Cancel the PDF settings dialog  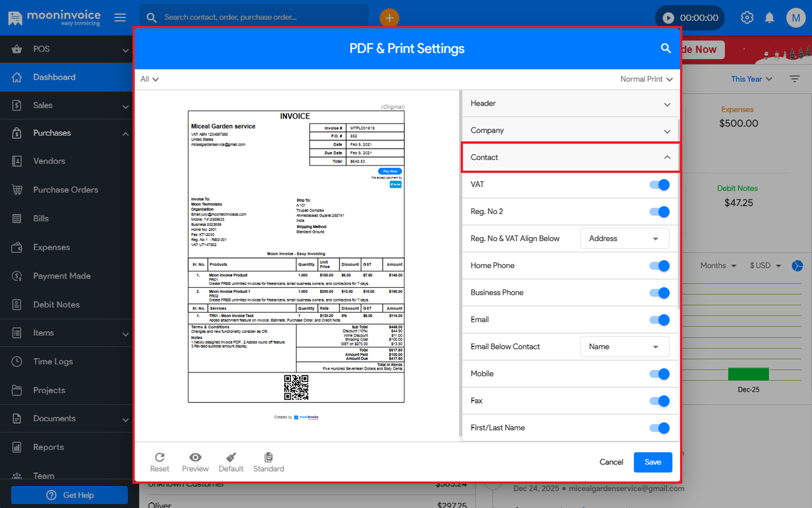coord(611,462)
